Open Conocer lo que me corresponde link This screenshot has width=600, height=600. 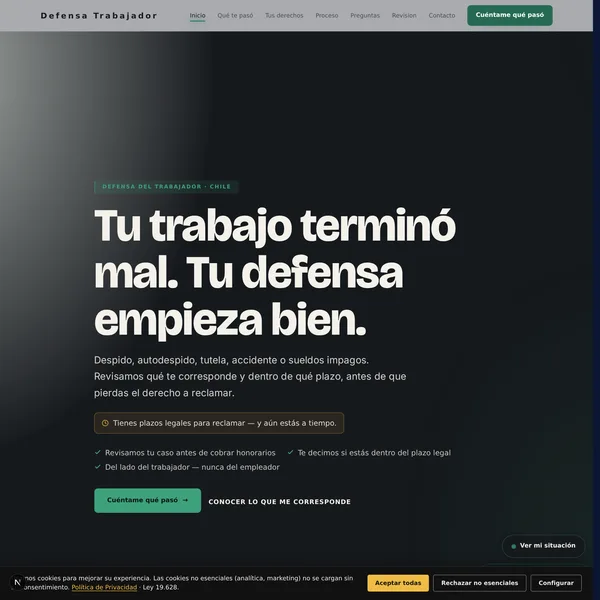(279, 502)
